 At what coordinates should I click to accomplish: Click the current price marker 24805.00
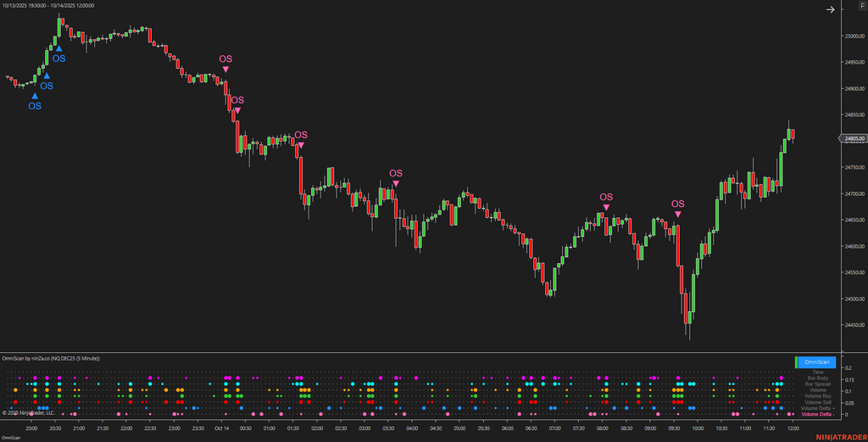tap(854, 138)
